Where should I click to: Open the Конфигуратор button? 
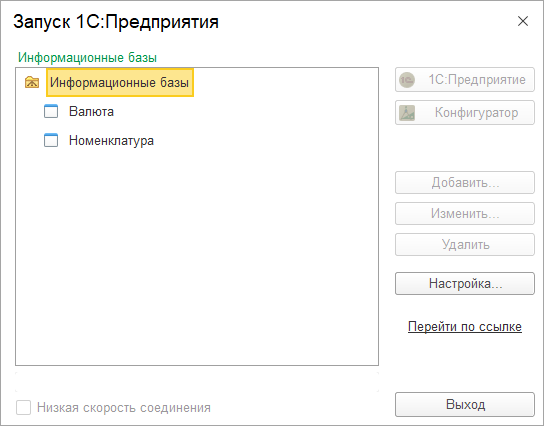[x=465, y=113]
